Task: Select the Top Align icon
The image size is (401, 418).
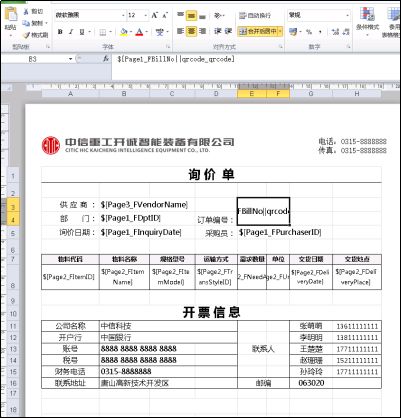Action: (180, 15)
